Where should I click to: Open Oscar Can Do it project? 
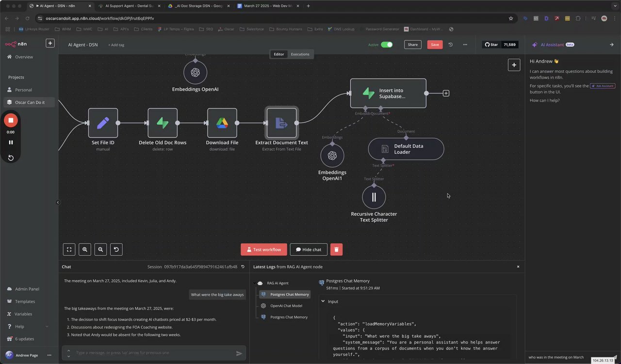point(29,102)
